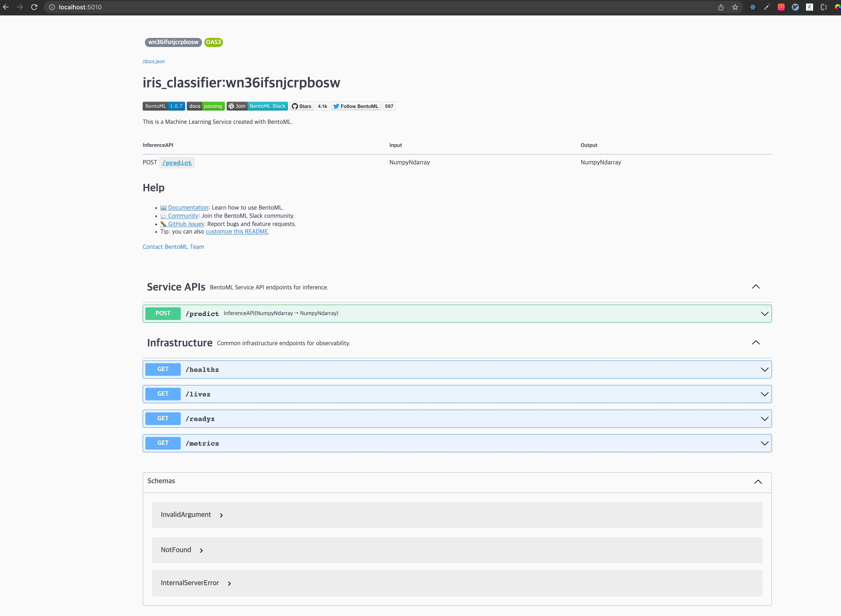This screenshot has height=616, width=841.
Task: Bookmark this page with star icon
Action: click(x=735, y=7)
